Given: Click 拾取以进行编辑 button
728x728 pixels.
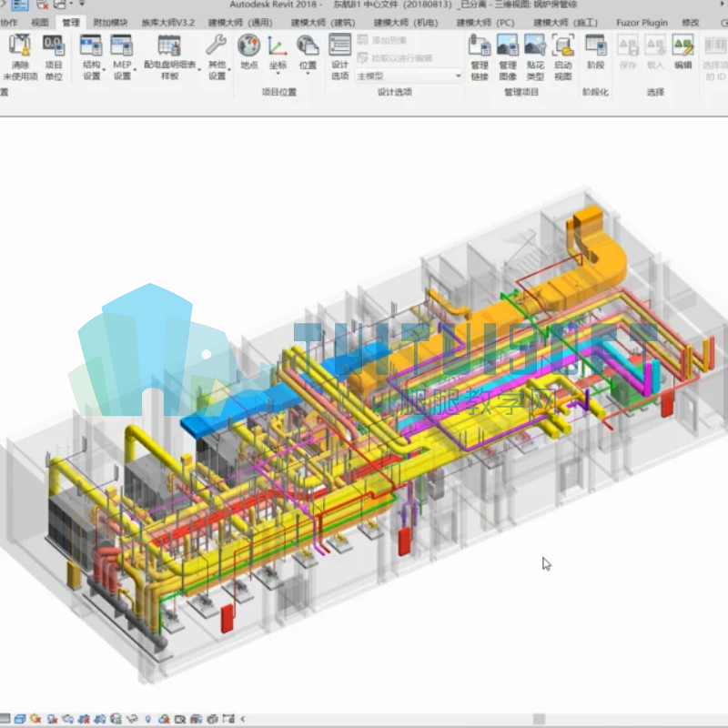Looking at the screenshot, I should pyautogui.click(x=395, y=58).
